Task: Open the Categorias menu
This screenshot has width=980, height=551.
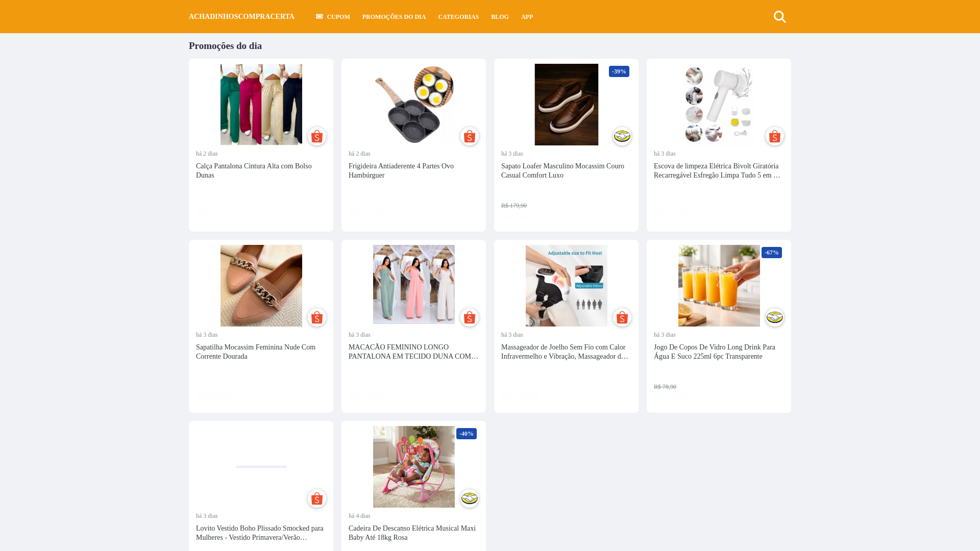Action: 458,17
